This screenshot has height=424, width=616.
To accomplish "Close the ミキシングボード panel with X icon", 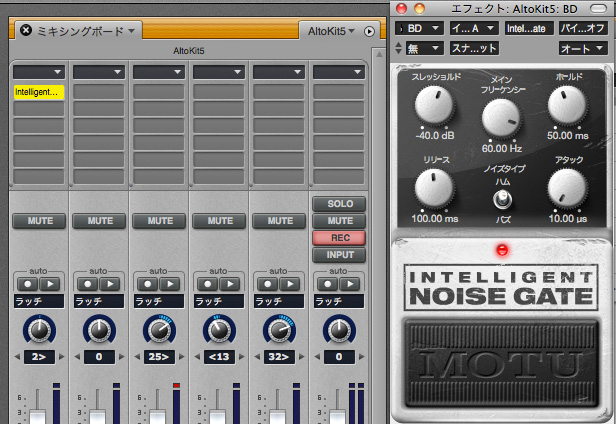I will pos(26,30).
